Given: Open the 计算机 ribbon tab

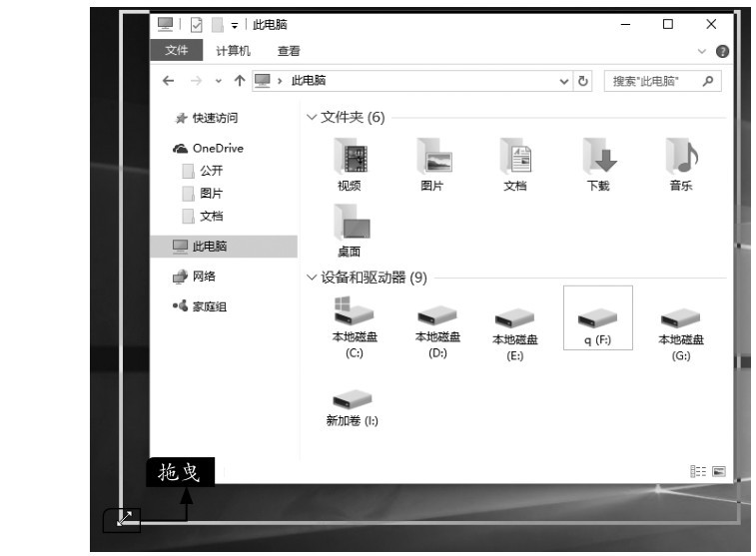Looking at the screenshot, I should tap(233, 51).
